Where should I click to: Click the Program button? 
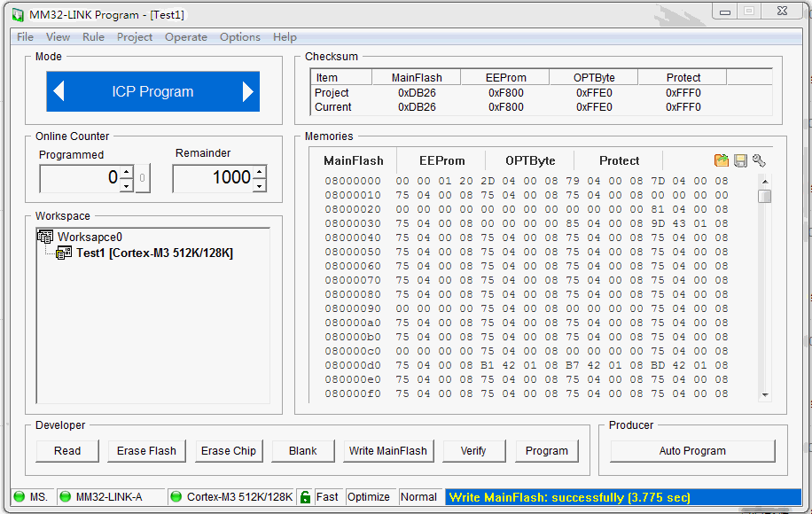click(547, 451)
